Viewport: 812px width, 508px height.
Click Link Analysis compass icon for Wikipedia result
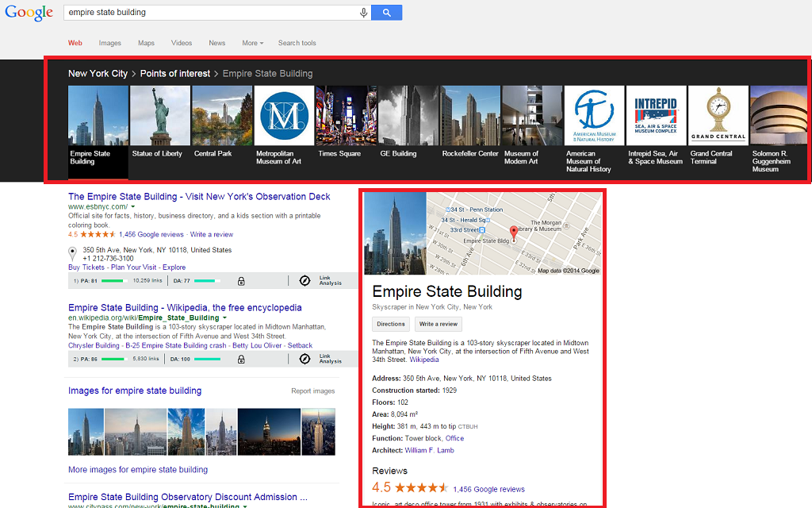pyautogui.click(x=305, y=359)
